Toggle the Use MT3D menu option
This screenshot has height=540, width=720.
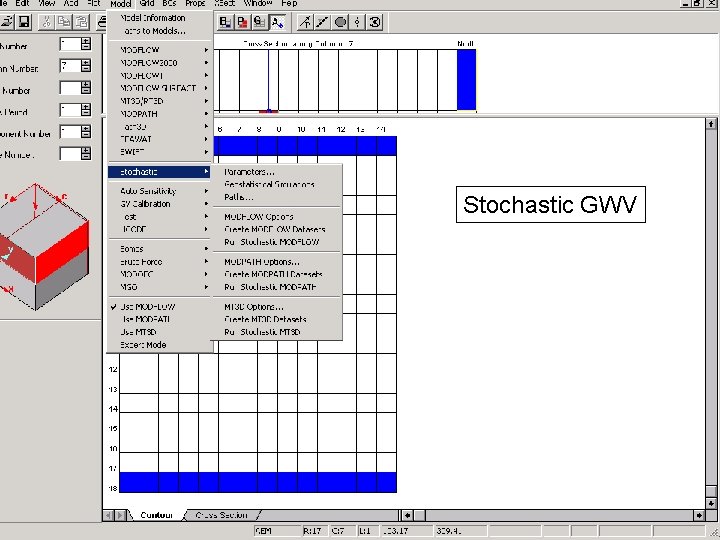(x=160, y=332)
